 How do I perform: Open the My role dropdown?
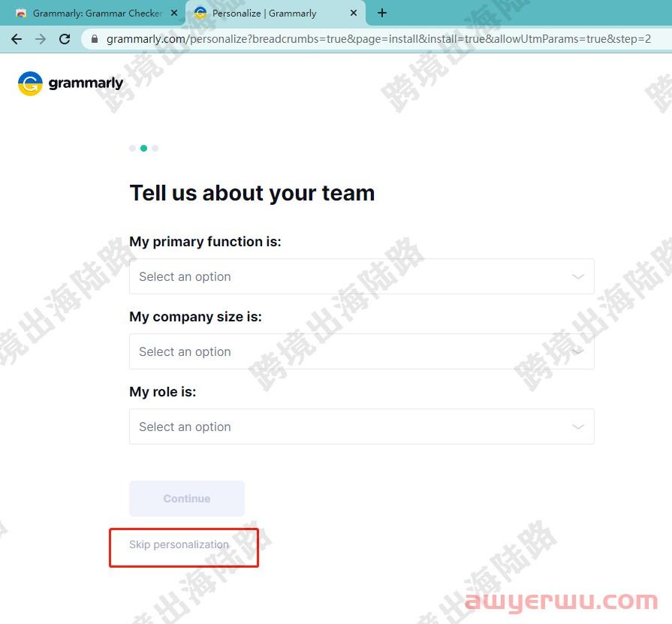(x=362, y=427)
